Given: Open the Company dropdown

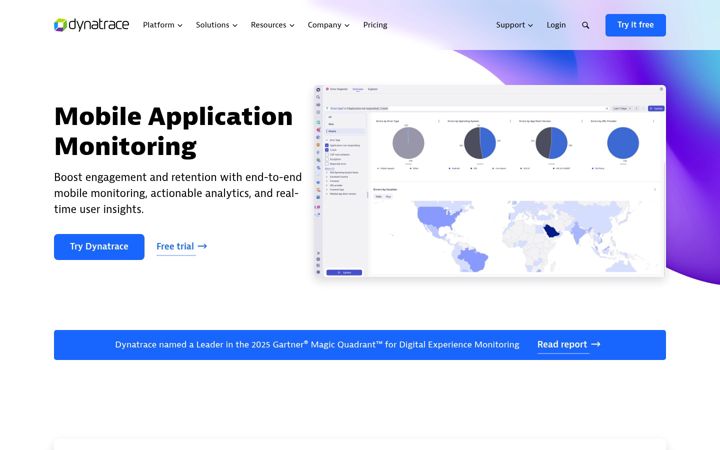Looking at the screenshot, I should click(x=328, y=25).
